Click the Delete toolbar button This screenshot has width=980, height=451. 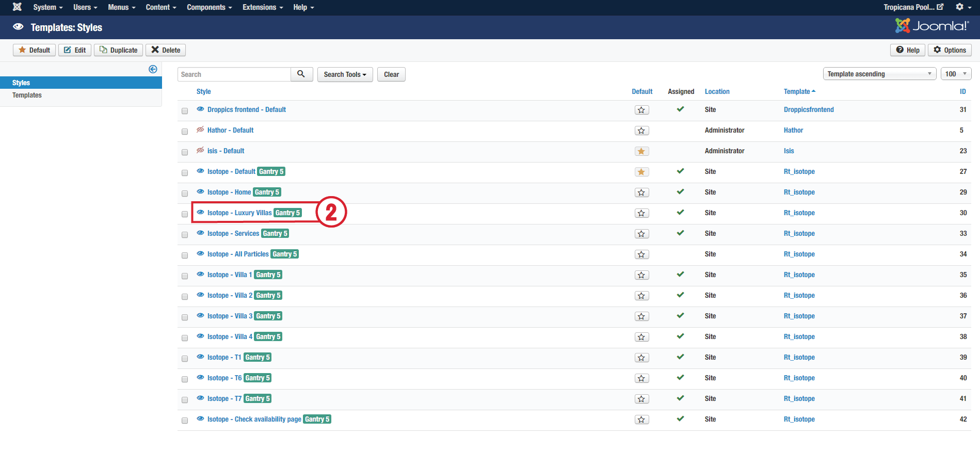166,50
